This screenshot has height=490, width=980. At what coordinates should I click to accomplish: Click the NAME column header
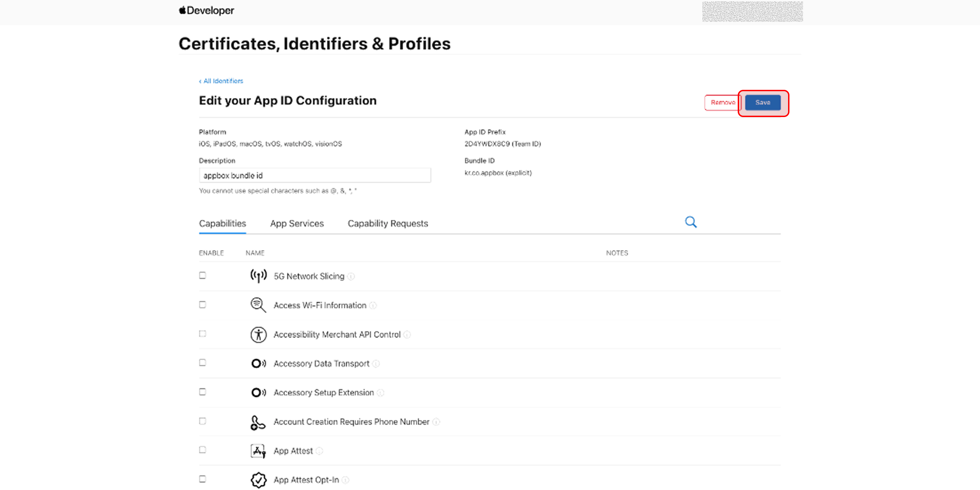coord(255,254)
